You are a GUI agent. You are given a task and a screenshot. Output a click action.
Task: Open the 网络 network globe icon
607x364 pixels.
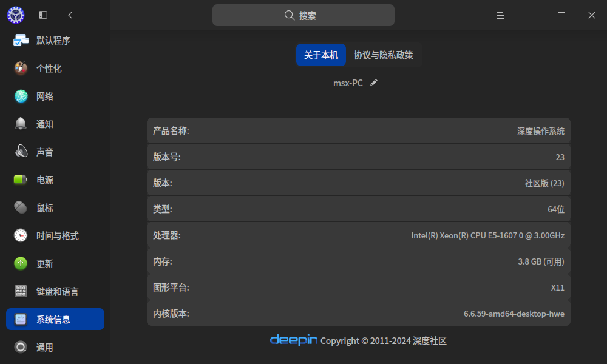[21, 96]
